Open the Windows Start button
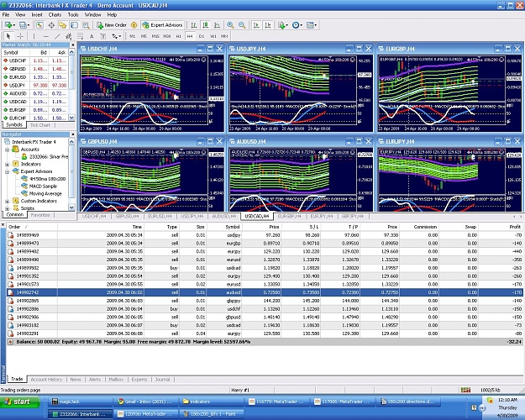 19,402
